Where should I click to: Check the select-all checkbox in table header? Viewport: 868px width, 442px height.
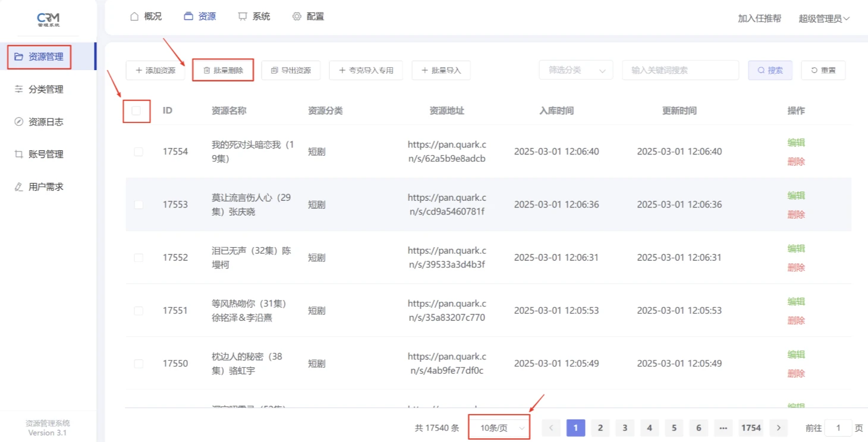tap(136, 110)
